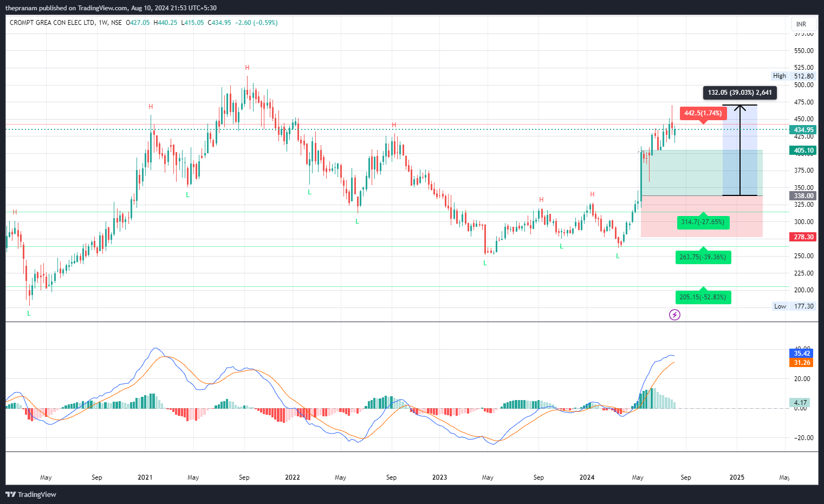Click the L pivot label at the 2020 low
Screen dimensions: 824x504
tap(29, 313)
